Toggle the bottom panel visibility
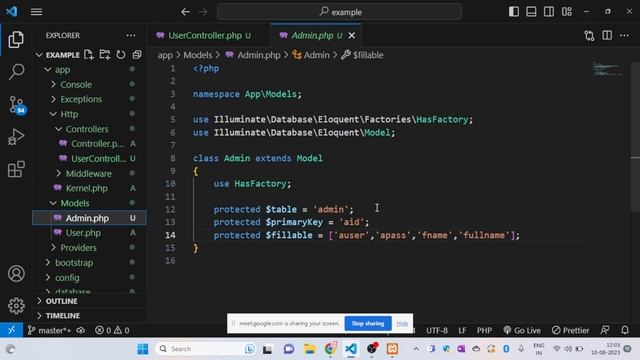This screenshot has width=640, height=360. click(x=531, y=12)
